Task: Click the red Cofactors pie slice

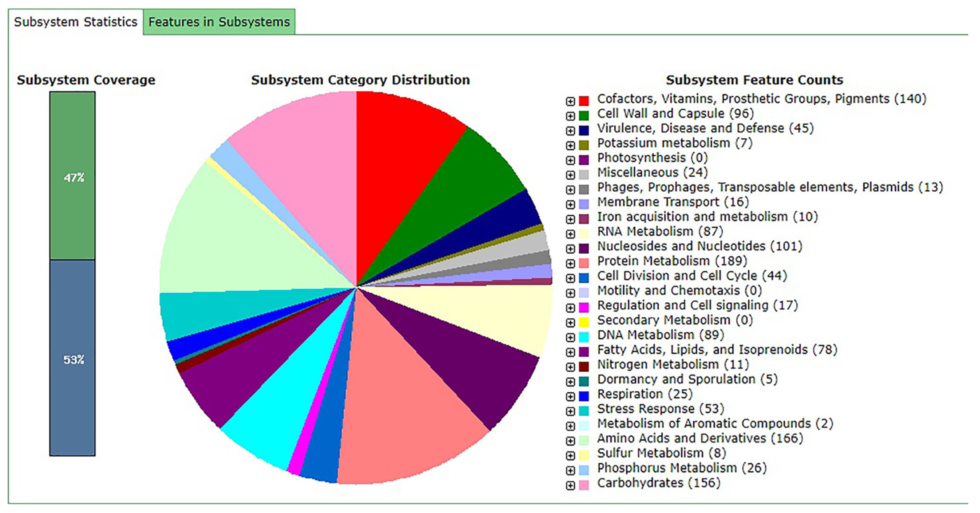Action: click(396, 160)
